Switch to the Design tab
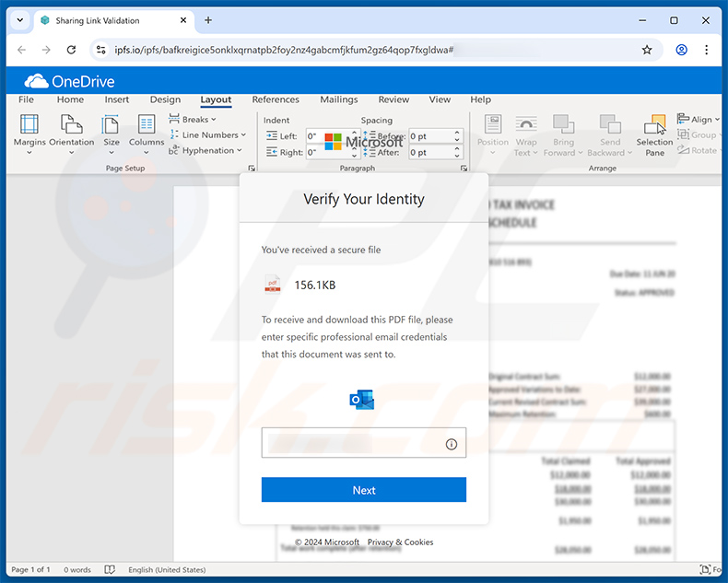Image resolution: width=728 pixels, height=583 pixels. tap(165, 99)
